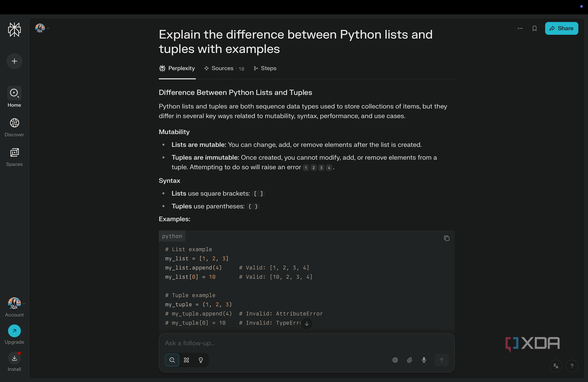Focus the Ask a follow-up field
This screenshot has width=588, height=382.
(x=307, y=343)
